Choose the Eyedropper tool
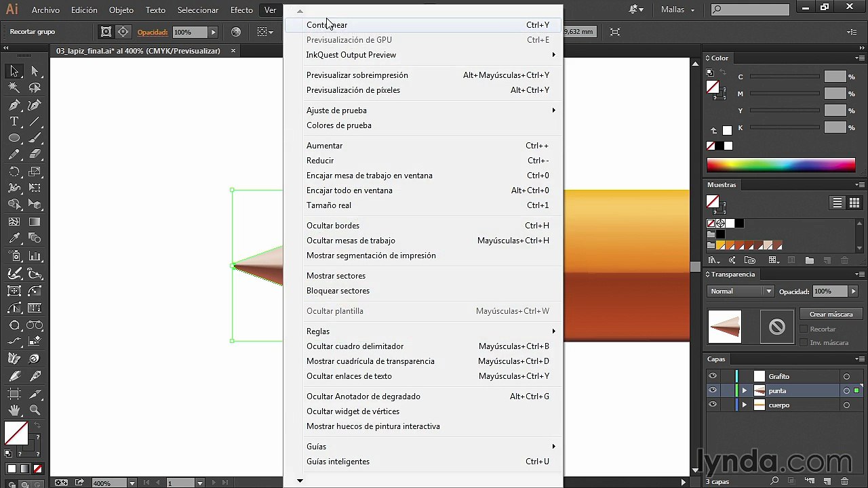 (x=14, y=239)
